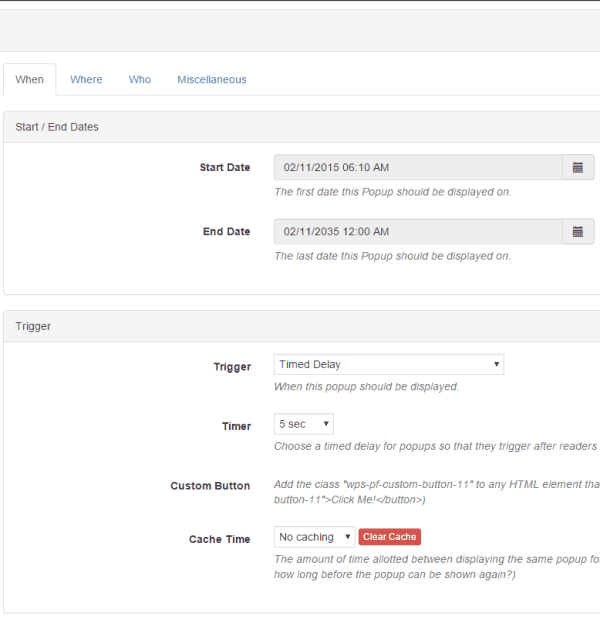
Task: Switch to the Who tab
Action: pyautogui.click(x=140, y=80)
